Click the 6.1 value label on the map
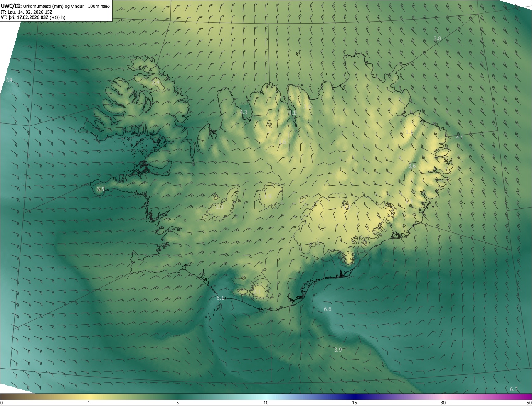Viewport: 532px width, 406px height. tap(220, 298)
